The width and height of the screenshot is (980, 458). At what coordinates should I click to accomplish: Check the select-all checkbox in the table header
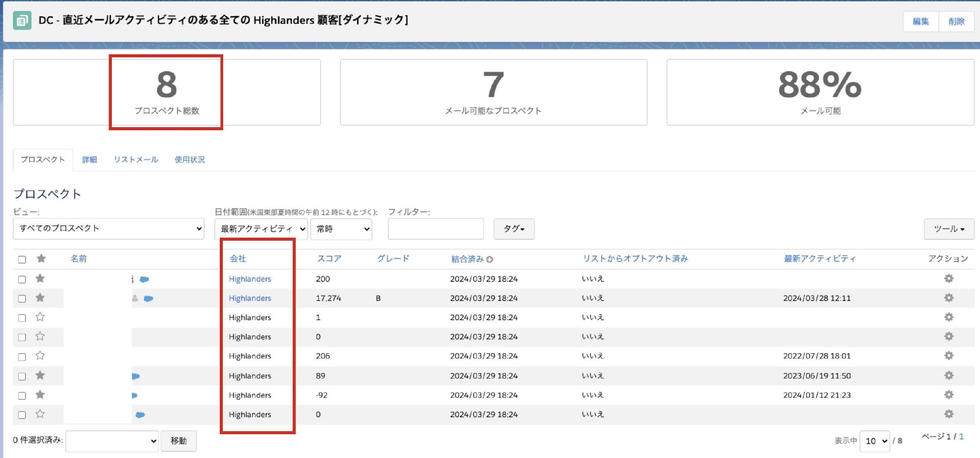coord(22,259)
